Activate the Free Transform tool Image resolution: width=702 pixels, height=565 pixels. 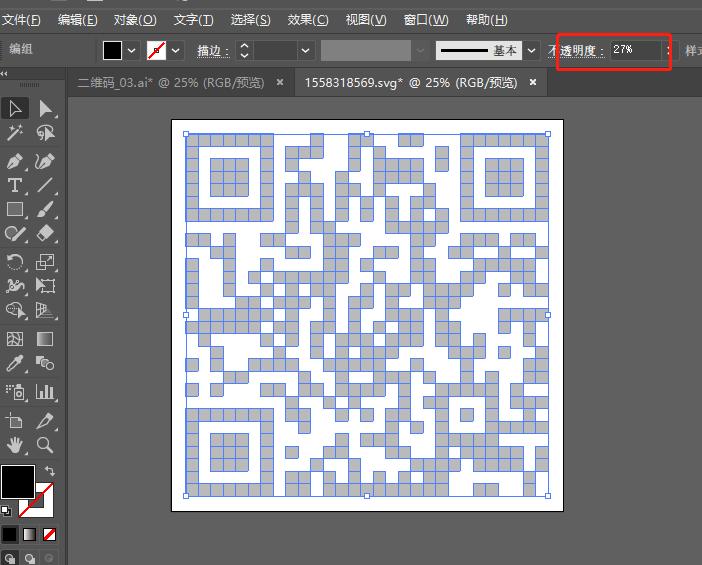point(45,286)
